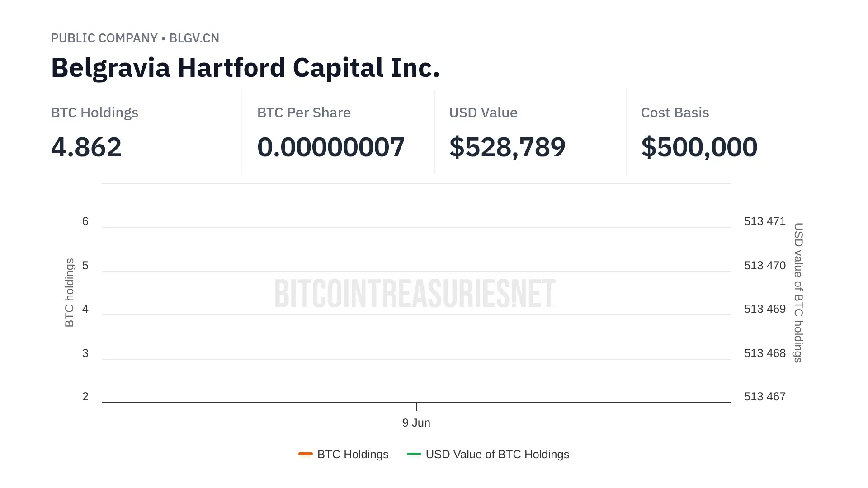Click the $528,789 USD Value figure

coord(507,147)
